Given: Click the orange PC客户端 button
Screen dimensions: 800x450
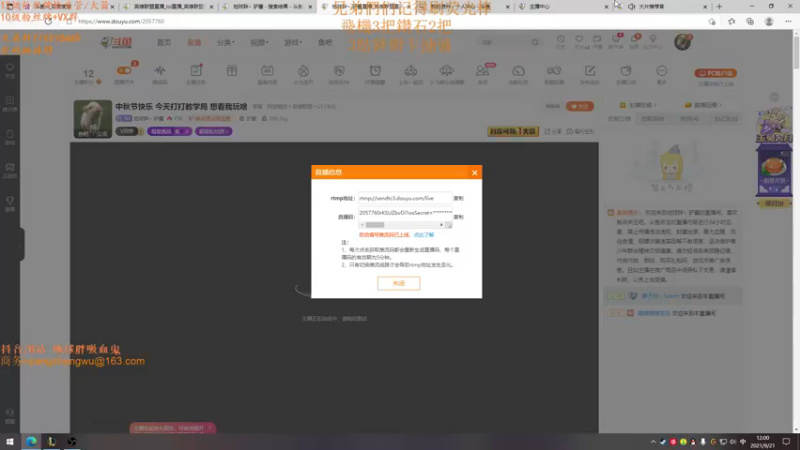Looking at the screenshot, I should 715,73.
